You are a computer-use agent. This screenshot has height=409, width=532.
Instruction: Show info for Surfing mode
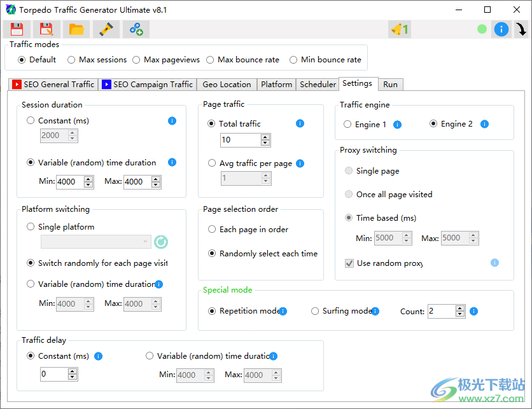[375, 311]
